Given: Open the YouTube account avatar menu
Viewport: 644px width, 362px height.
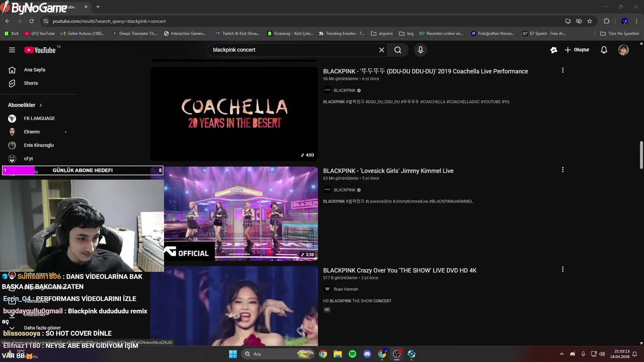Looking at the screenshot, I should [x=623, y=50].
